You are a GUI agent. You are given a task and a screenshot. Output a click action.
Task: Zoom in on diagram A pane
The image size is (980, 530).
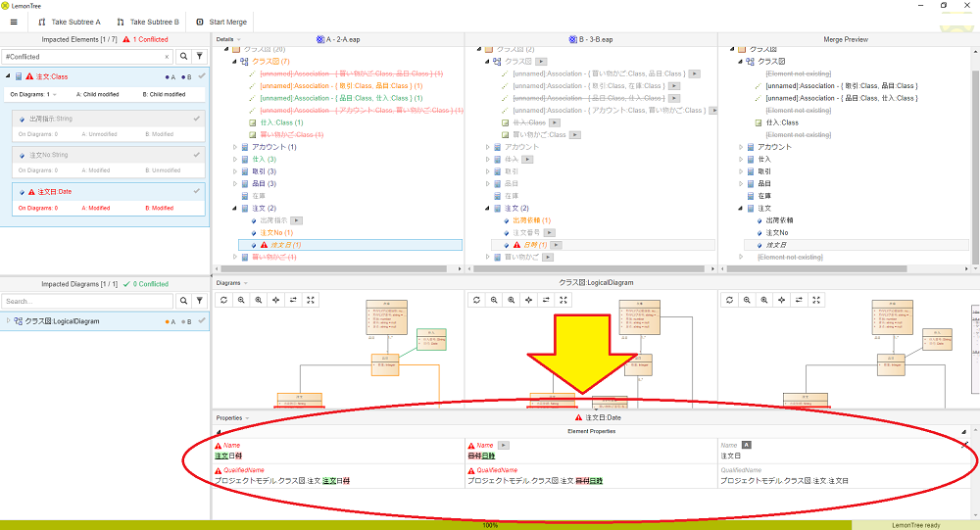click(x=259, y=300)
